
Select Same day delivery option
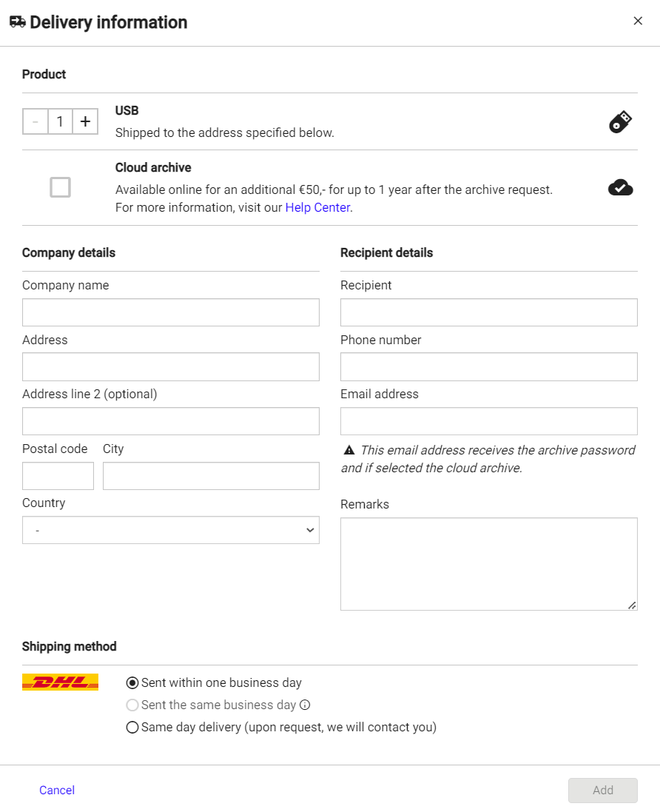click(x=132, y=728)
